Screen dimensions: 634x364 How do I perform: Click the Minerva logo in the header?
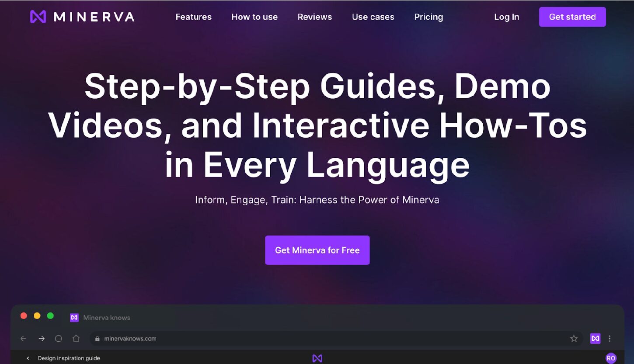82,17
